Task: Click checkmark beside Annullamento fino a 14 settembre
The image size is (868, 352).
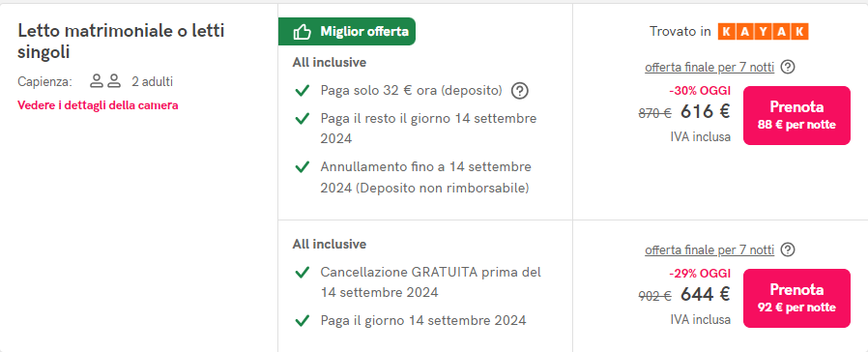Action: click(x=302, y=166)
